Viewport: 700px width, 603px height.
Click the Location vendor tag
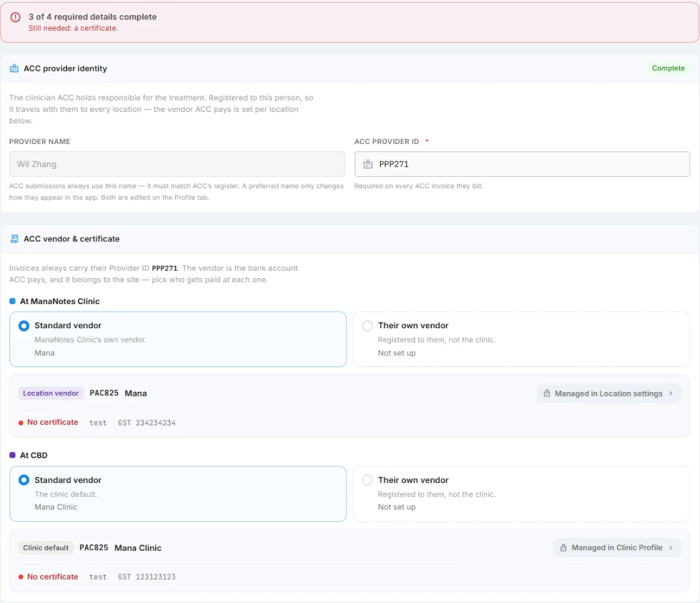click(x=51, y=393)
